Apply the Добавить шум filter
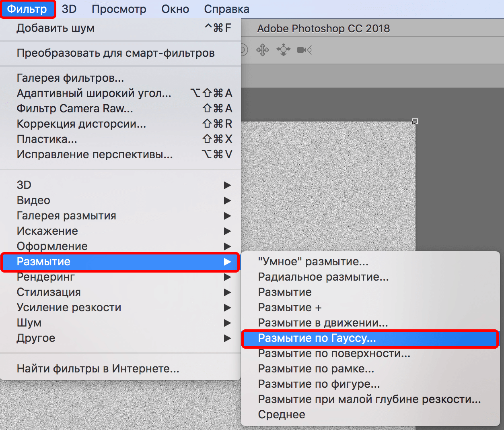Screen dimensions: 504x430 click(55, 28)
